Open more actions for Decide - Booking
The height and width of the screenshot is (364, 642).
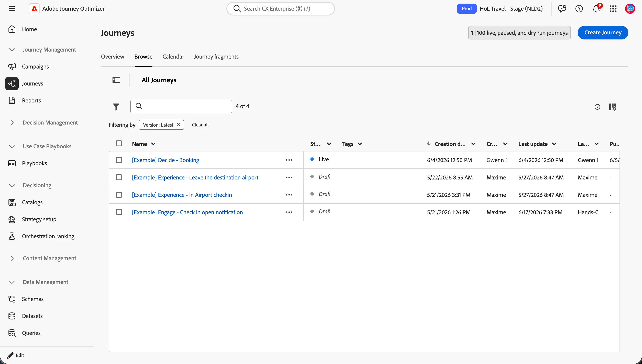pyautogui.click(x=289, y=160)
